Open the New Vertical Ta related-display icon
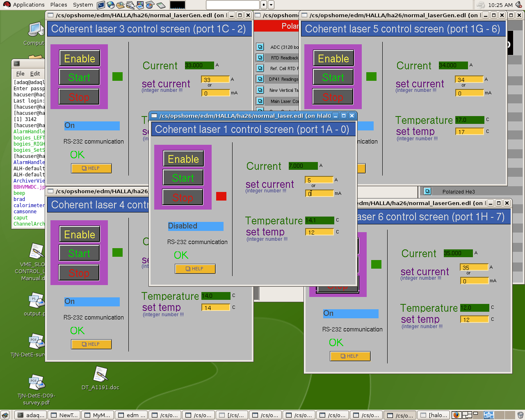Viewport: 525px width, 420px height. point(260,90)
